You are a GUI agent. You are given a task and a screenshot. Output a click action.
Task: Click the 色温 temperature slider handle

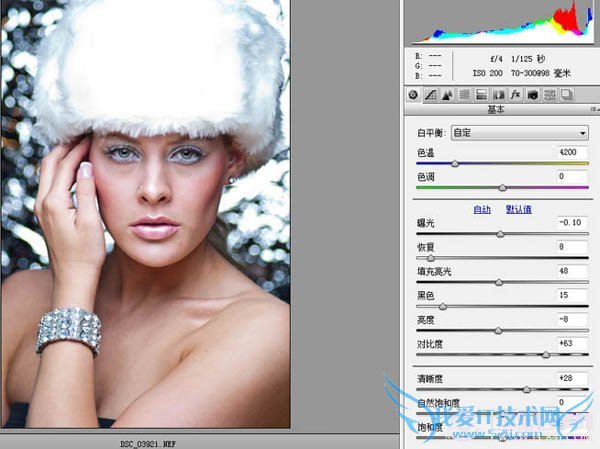(455, 163)
